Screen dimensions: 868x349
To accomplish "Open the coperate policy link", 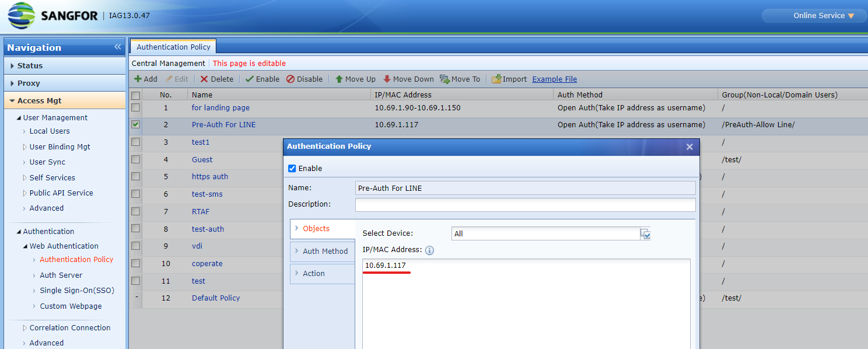I will click(207, 264).
